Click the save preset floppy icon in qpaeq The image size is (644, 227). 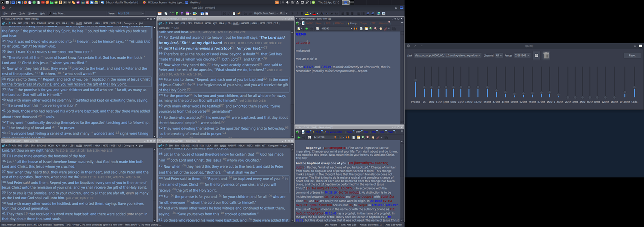pyautogui.click(x=536, y=55)
